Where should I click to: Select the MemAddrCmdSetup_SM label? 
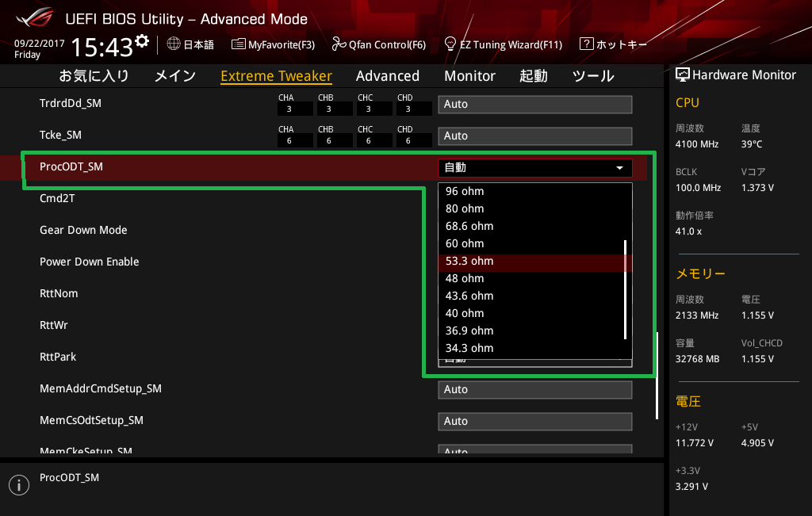pyautogui.click(x=101, y=388)
